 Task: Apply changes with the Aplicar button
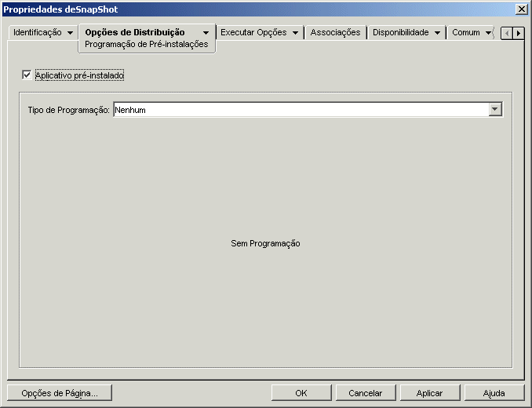coord(429,393)
